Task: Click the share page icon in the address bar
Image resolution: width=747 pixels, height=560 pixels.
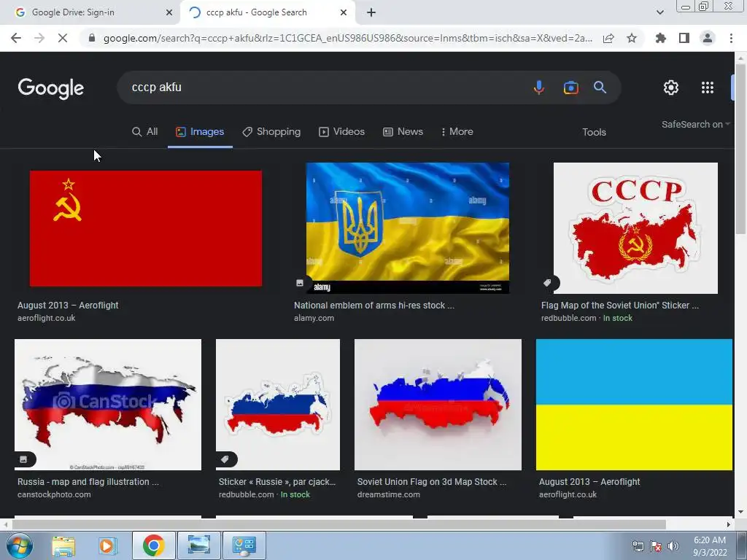Action: coord(608,38)
